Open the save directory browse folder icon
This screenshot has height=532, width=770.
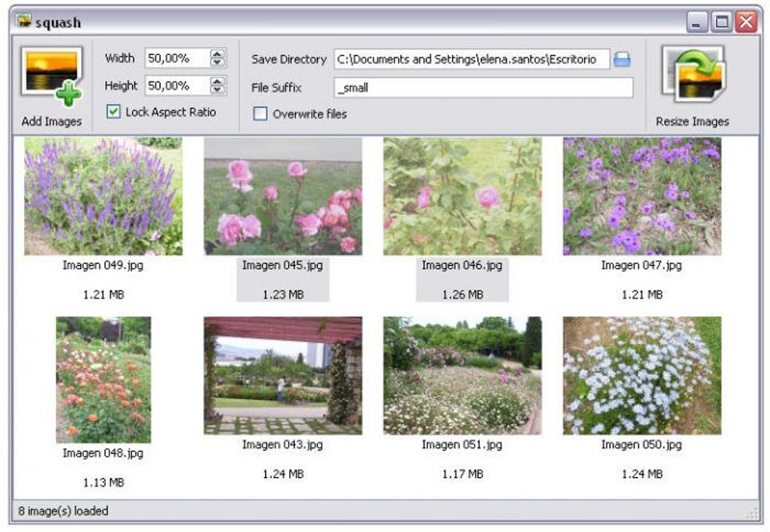coord(622,60)
